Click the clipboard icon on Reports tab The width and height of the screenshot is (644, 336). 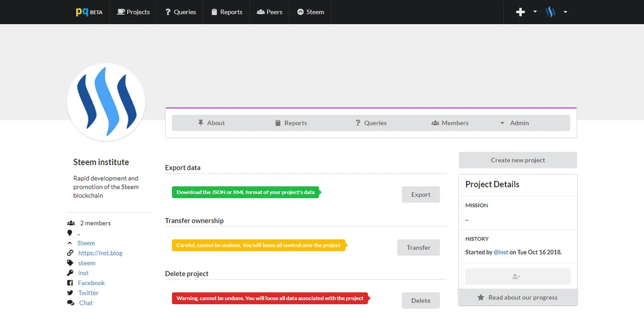(278, 123)
